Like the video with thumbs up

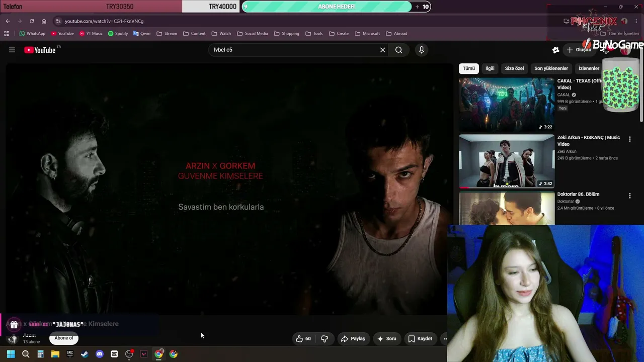click(303, 339)
